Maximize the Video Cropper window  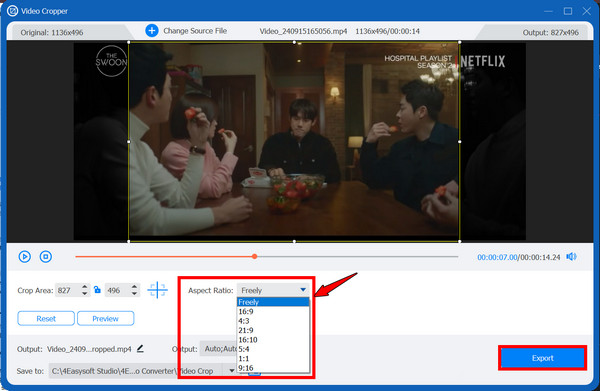568,11
